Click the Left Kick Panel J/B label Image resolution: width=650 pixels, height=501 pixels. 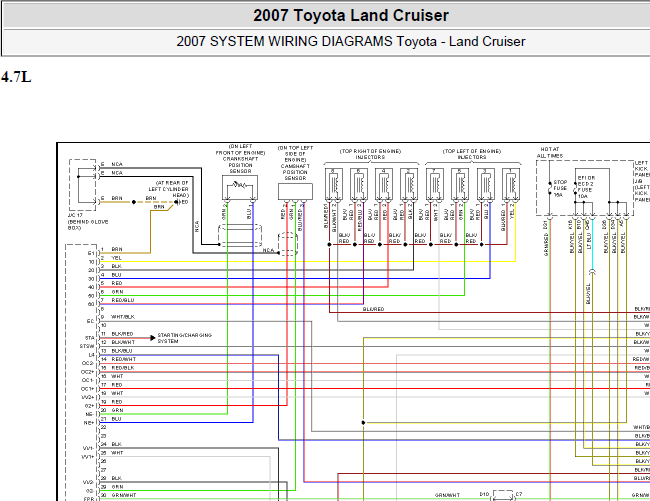(x=642, y=182)
